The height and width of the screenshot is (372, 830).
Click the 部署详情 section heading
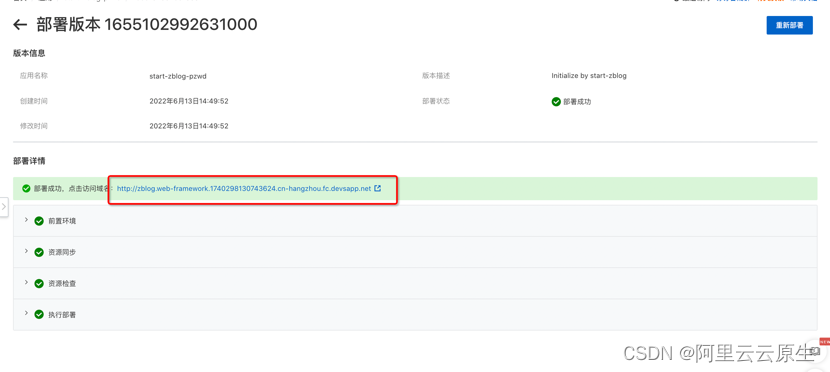29,161
